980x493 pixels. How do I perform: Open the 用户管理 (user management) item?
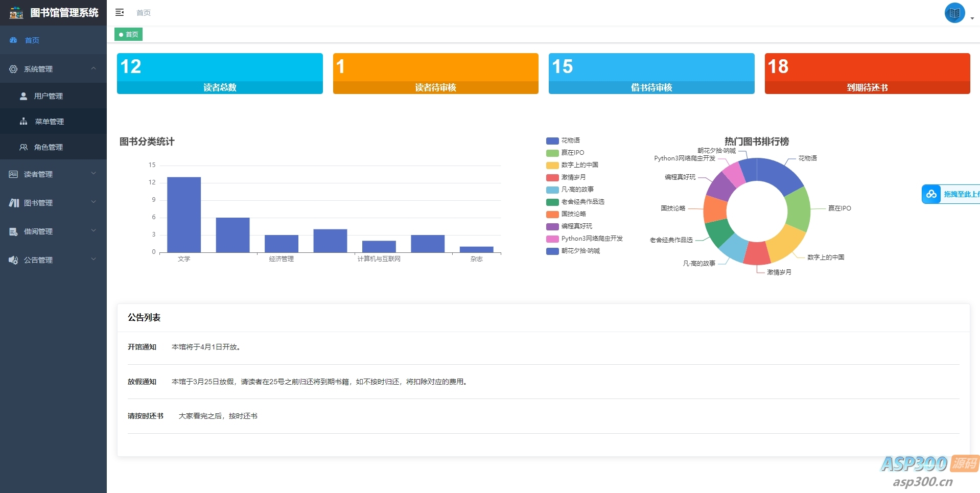[49, 96]
